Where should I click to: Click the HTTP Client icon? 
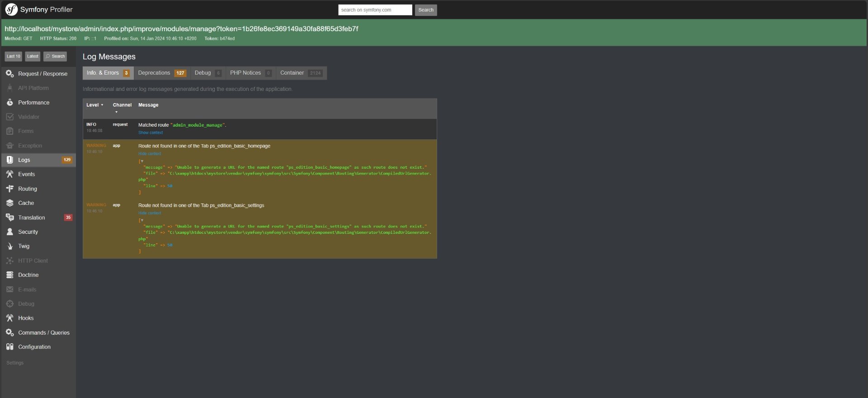tap(9, 261)
